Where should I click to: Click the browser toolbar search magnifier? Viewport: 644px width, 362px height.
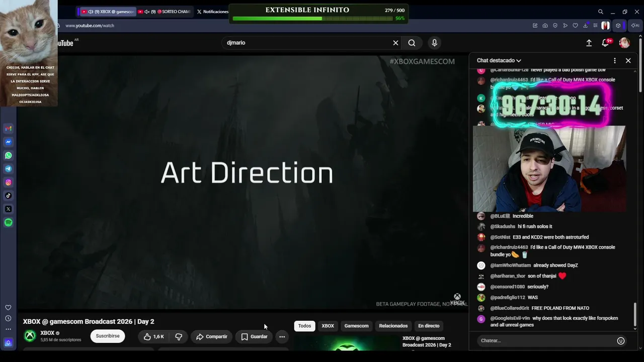[x=600, y=12]
